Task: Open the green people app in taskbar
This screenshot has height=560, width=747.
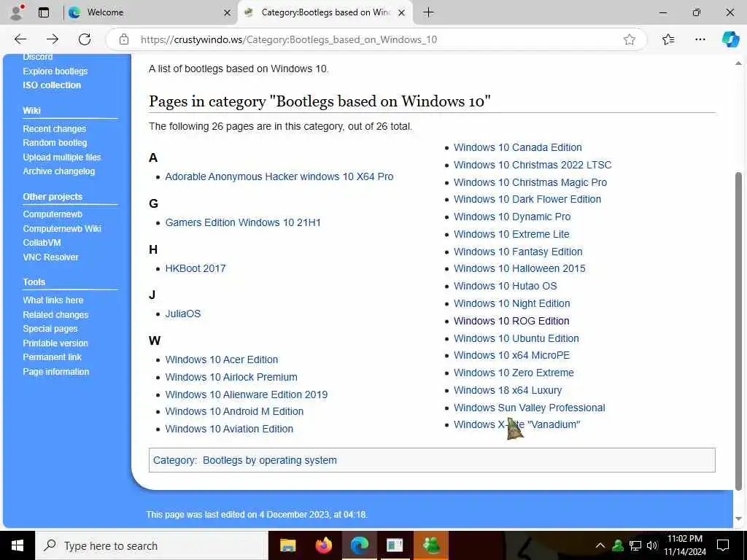Action: click(x=430, y=545)
